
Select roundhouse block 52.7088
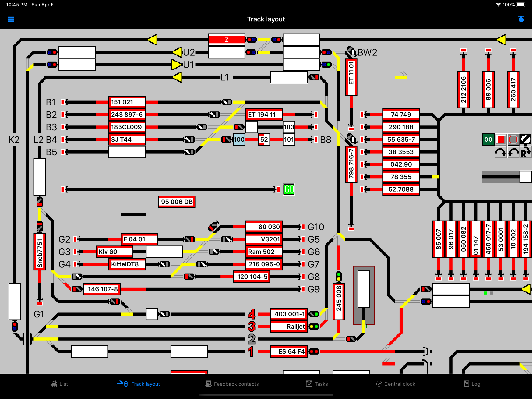[401, 189]
